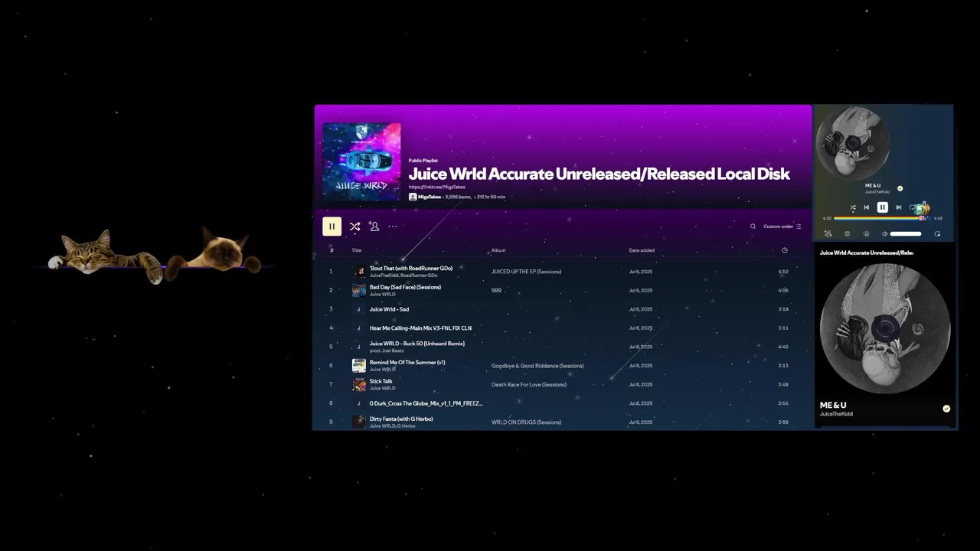Viewport: 980px width, 551px height.
Task: Open the MigzTakes profile link
Action: coord(430,197)
